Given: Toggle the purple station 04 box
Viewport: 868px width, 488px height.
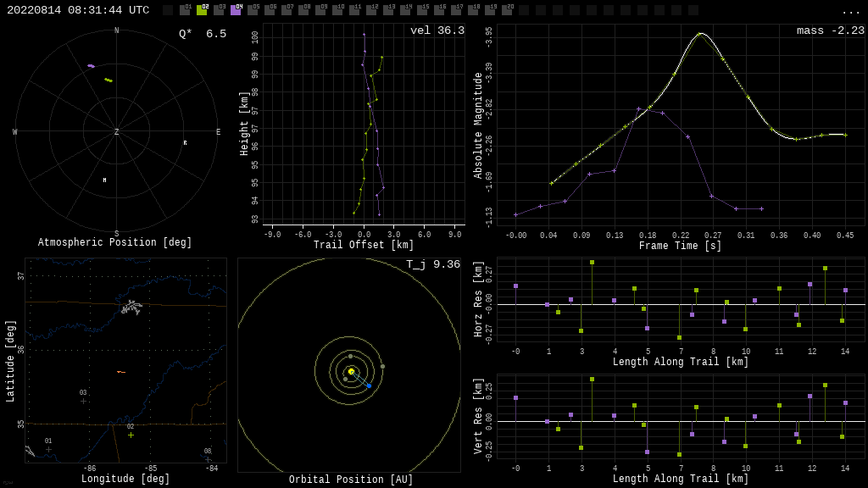Looking at the screenshot, I should tap(236, 10).
